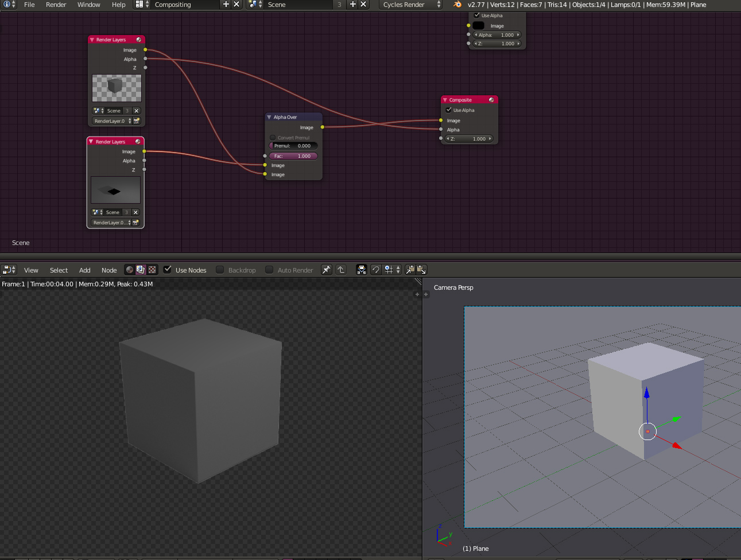The width and height of the screenshot is (741, 560).
Task: Open the screen layout browse icon
Action: pyautogui.click(x=142, y=4)
